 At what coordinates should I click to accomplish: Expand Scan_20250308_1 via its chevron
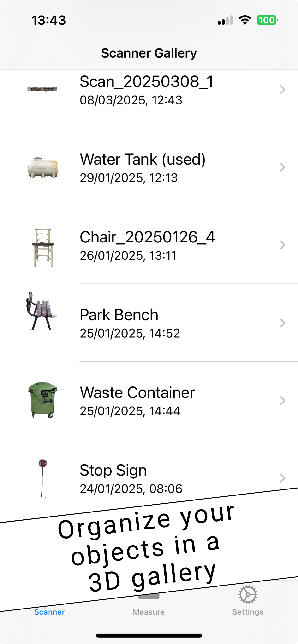pos(282,90)
